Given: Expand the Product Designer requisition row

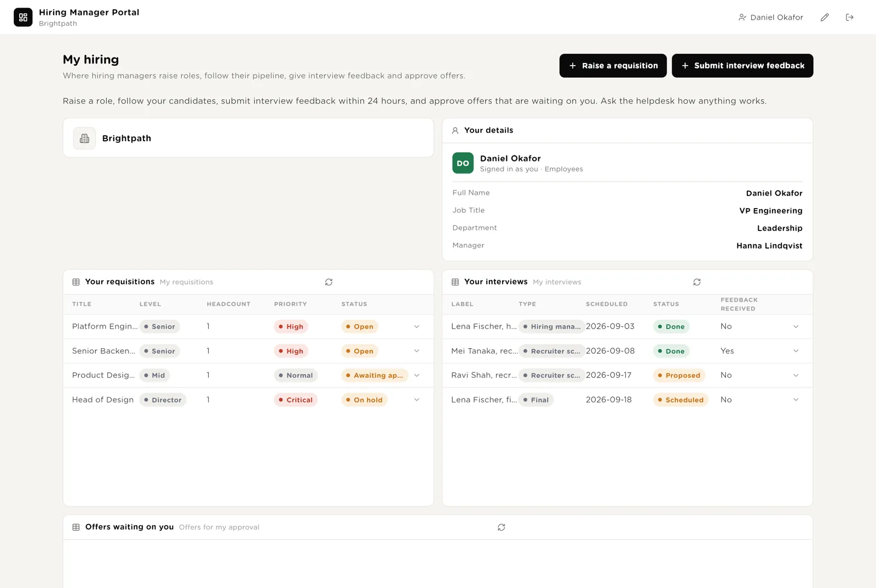Looking at the screenshot, I should [417, 376].
